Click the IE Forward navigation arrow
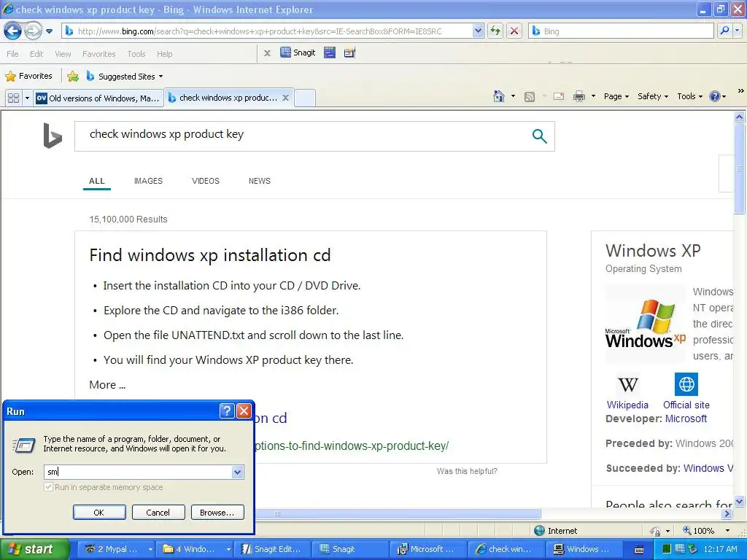Screen dimensions: 747x560 click(x=32, y=31)
